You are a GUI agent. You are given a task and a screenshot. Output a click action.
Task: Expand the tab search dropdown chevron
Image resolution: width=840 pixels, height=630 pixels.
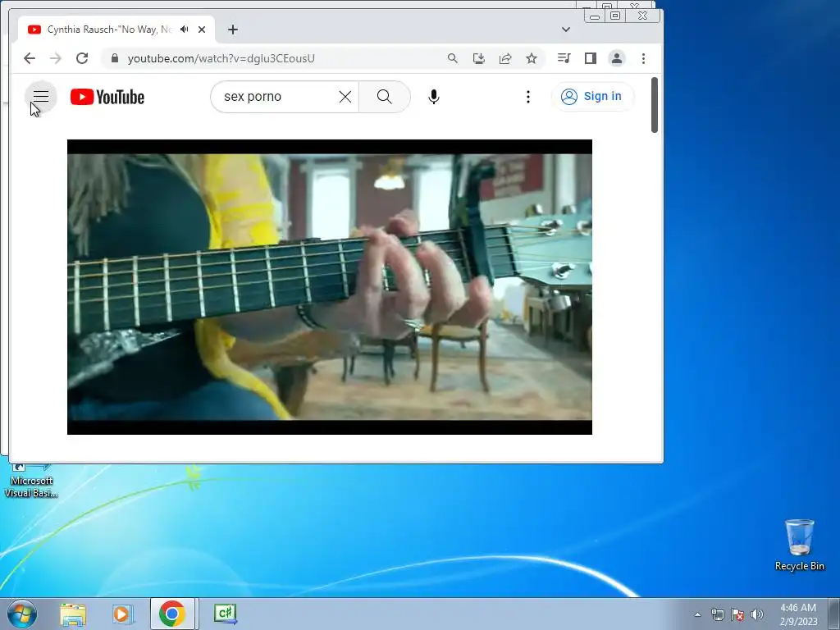point(566,30)
